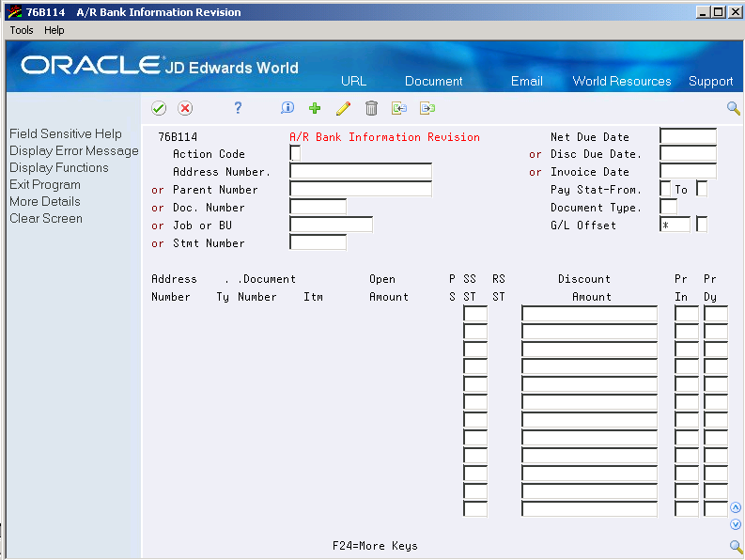Click the green checkmark OK icon

pos(159,108)
